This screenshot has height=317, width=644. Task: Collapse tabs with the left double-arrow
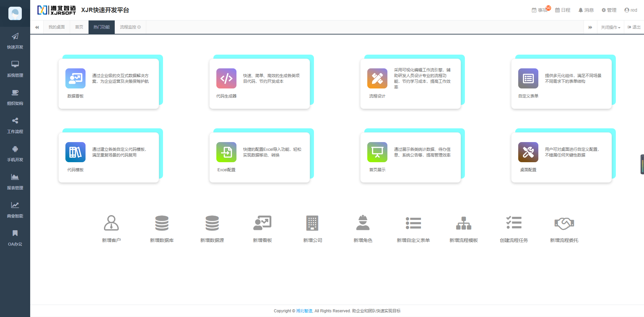(37, 27)
